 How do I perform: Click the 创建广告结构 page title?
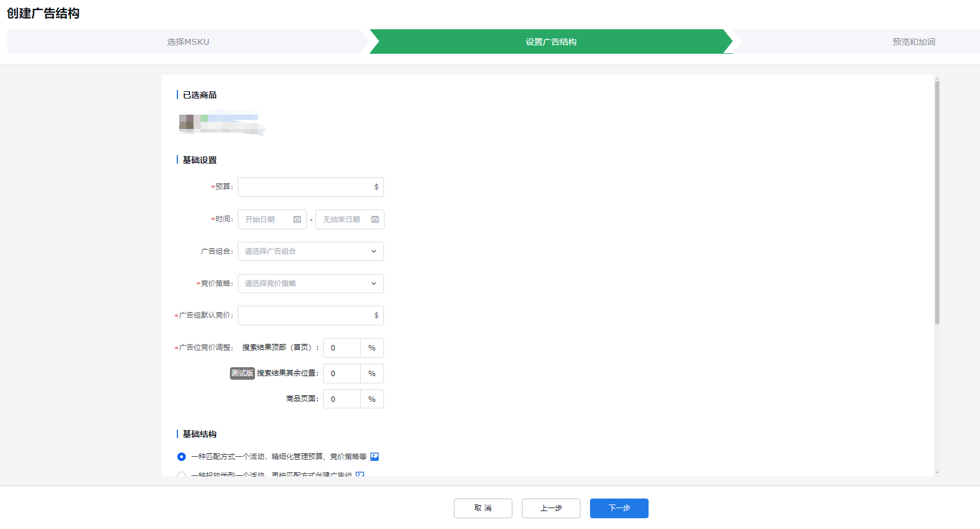tap(43, 13)
